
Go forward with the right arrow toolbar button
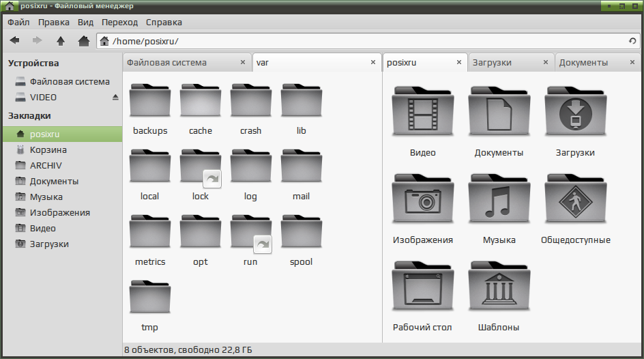point(38,40)
